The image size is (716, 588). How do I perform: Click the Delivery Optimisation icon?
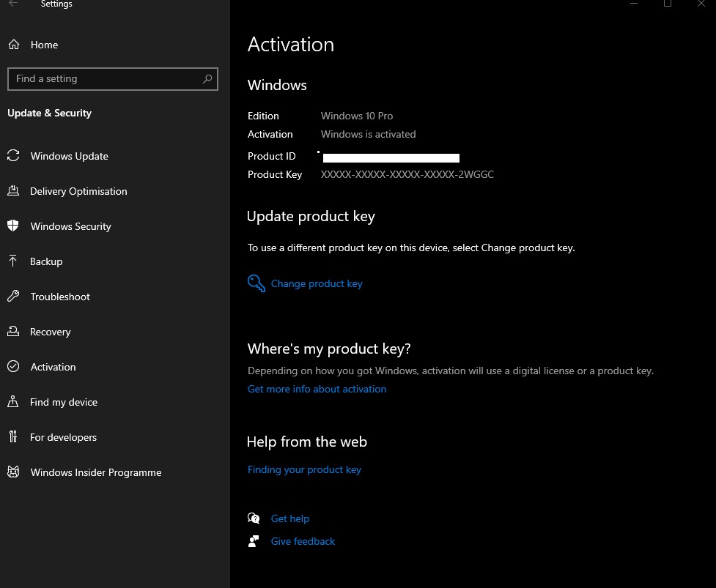13,190
